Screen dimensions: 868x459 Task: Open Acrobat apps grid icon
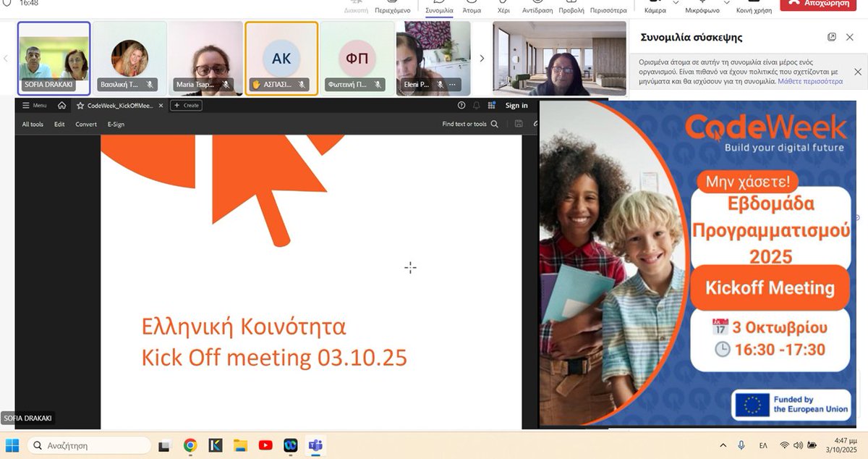[492, 105]
